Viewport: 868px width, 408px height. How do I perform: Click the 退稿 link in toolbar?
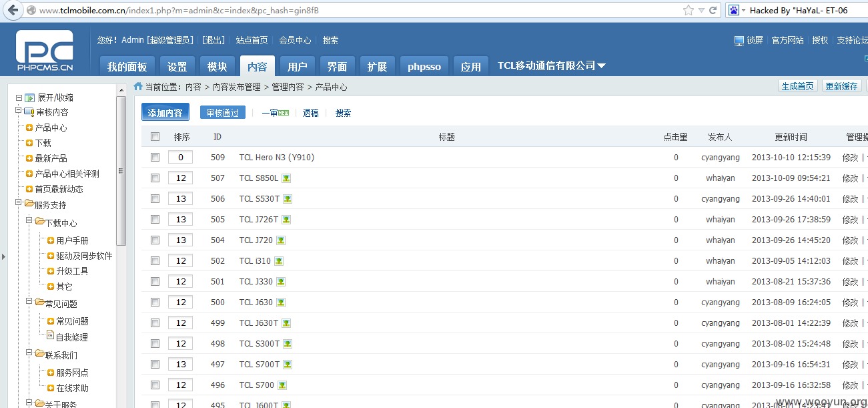point(311,113)
